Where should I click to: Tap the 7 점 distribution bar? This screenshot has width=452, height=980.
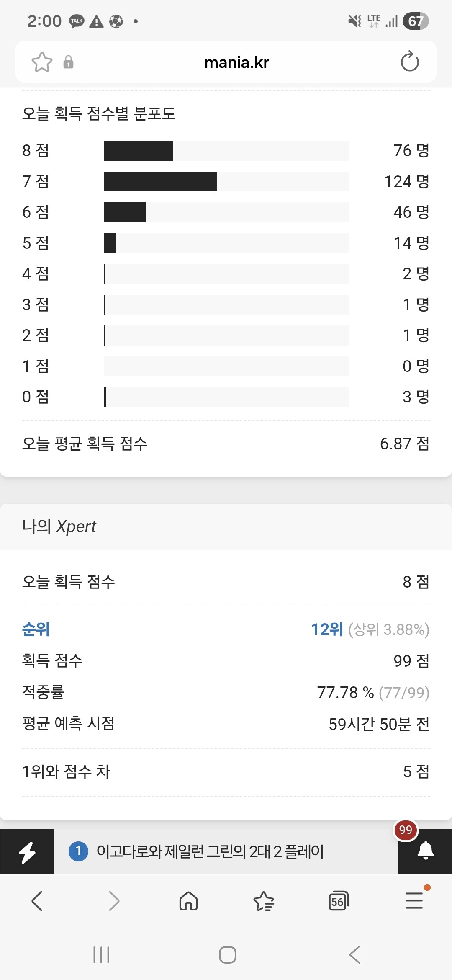click(x=226, y=181)
